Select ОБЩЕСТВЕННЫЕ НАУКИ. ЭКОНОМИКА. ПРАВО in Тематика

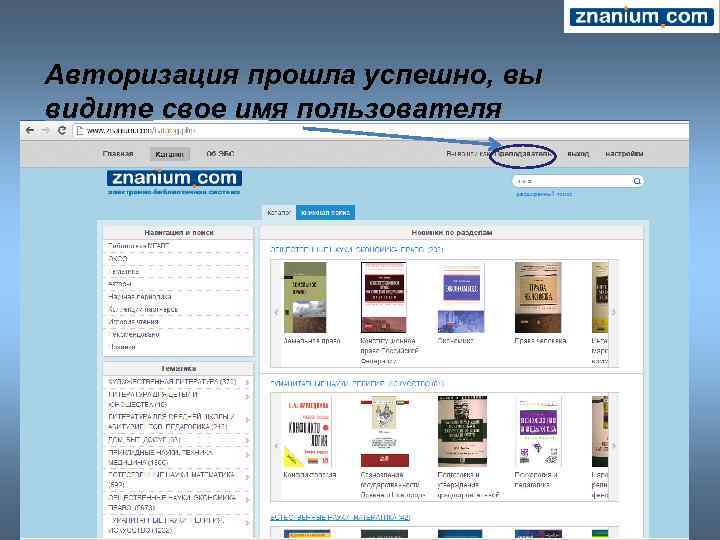coord(172,502)
